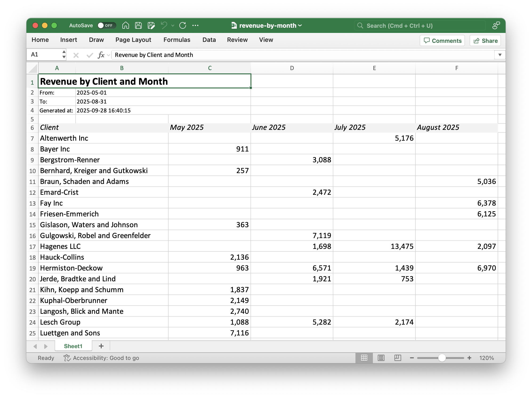Click the Save icon in the toolbar
532x398 pixels.
(x=138, y=25)
